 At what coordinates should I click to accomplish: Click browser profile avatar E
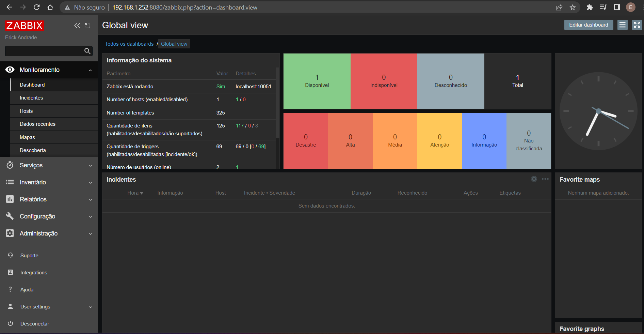tap(630, 7)
